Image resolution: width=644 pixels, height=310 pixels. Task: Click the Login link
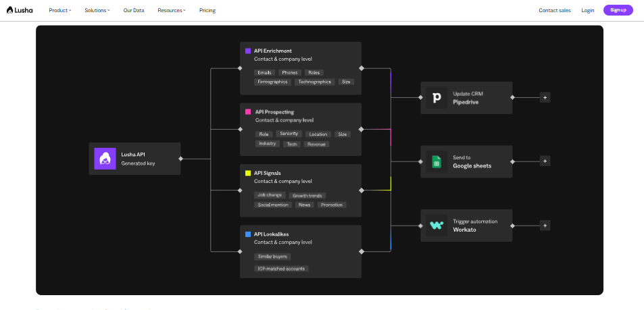tap(588, 10)
